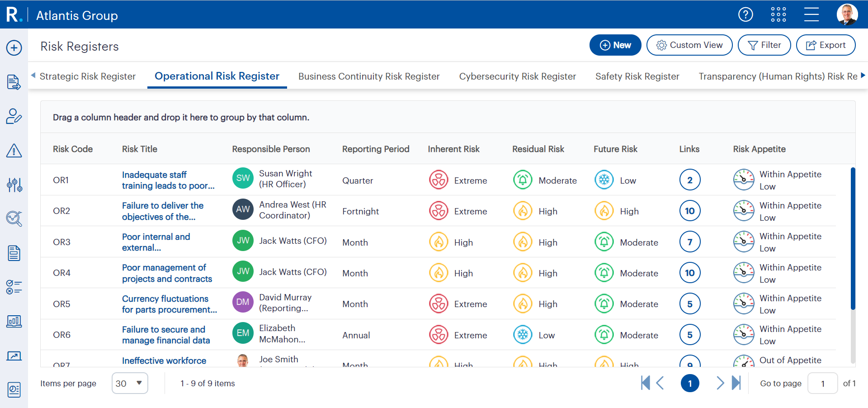This screenshot has height=408, width=868.
Task: Open the sidebar magnifier analysis icon
Action: (x=14, y=219)
